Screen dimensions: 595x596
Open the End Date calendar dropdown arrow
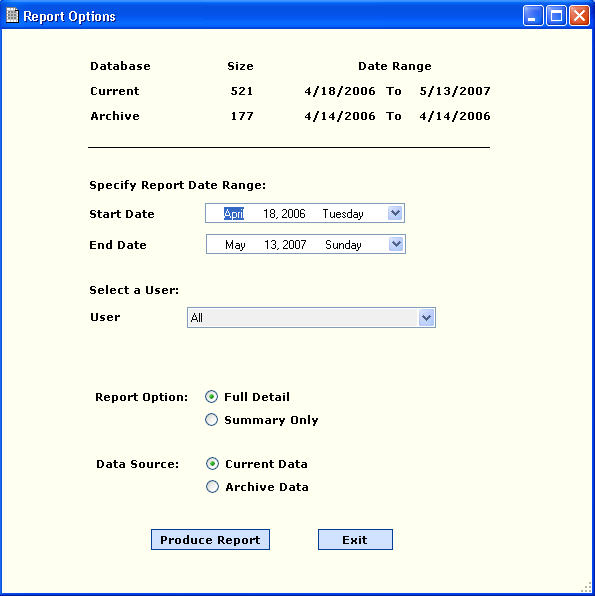pos(396,244)
